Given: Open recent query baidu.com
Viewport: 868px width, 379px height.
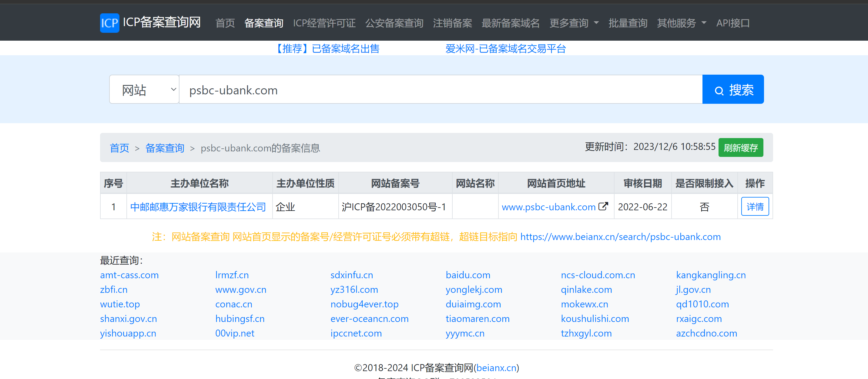Looking at the screenshot, I should click(x=468, y=275).
